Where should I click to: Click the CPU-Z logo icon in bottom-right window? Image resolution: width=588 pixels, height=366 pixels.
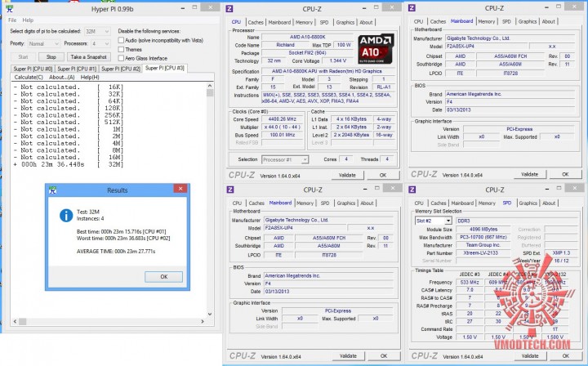[412, 190]
